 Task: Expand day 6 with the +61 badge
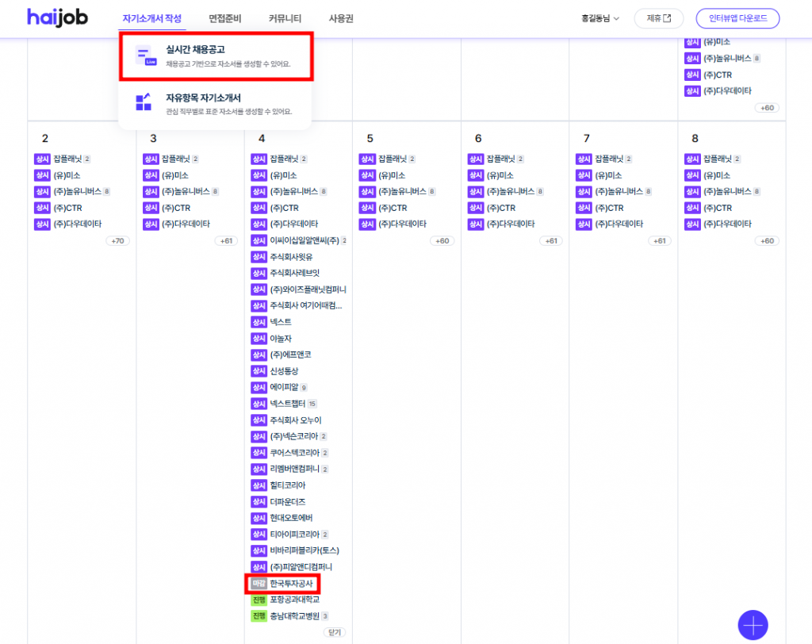click(x=551, y=241)
